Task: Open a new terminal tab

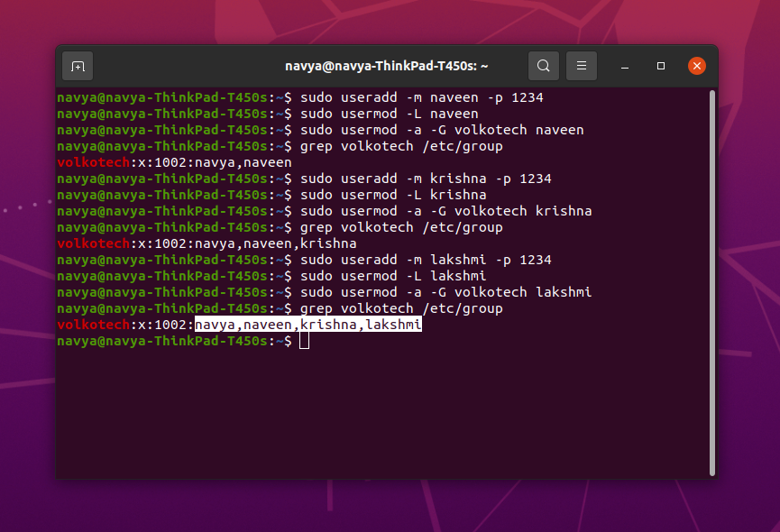Action: tap(77, 65)
